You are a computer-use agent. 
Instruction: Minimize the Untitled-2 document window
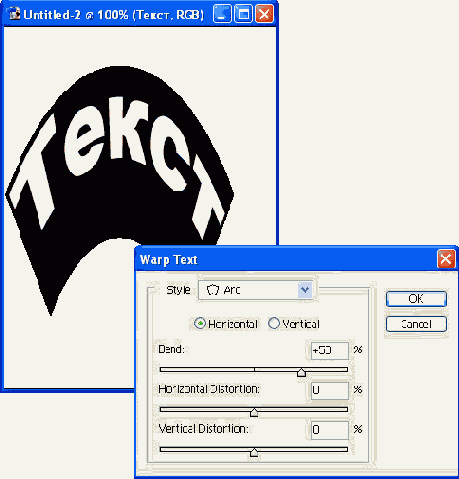222,14
